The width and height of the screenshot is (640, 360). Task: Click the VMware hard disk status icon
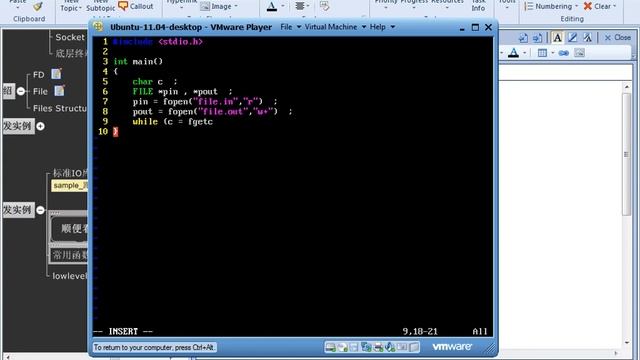pos(330,347)
